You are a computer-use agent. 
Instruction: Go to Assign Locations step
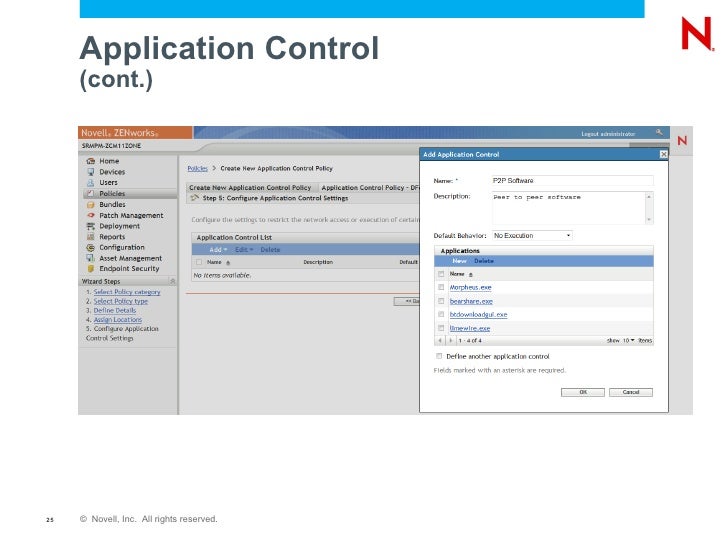pos(117,320)
